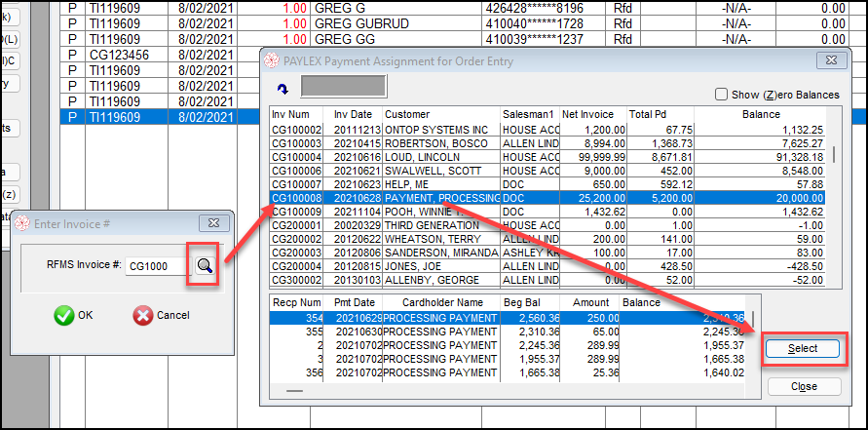The width and height of the screenshot is (868, 430).
Task: Enable the Show Zero Balances checkbox
Action: point(721,95)
